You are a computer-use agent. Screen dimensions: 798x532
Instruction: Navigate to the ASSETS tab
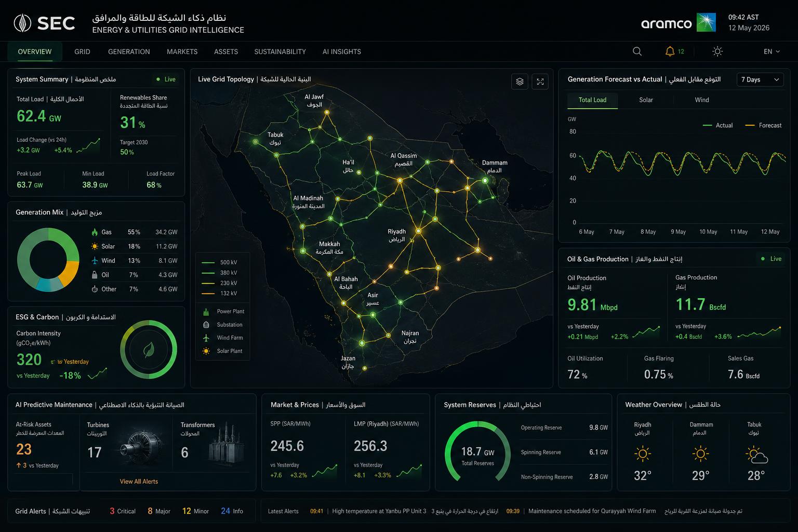(226, 51)
